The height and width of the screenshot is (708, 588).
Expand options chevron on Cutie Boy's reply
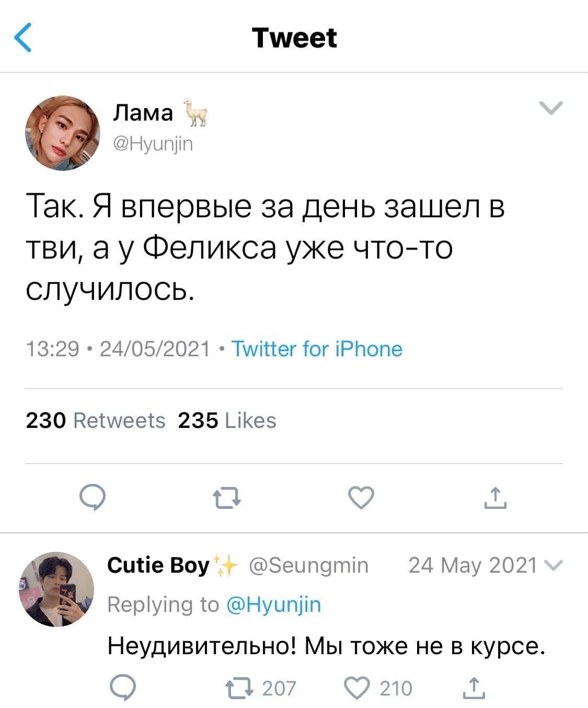554,566
